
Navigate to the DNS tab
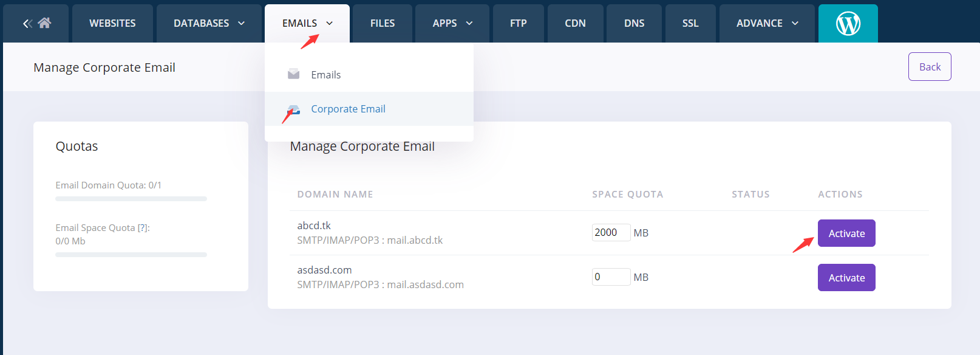634,24
